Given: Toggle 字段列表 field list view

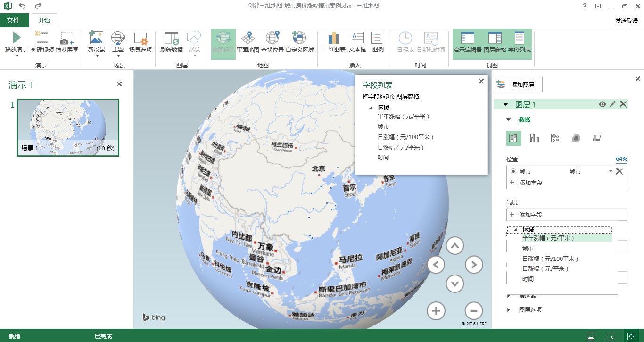Looking at the screenshot, I should pyautogui.click(x=520, y=44).
